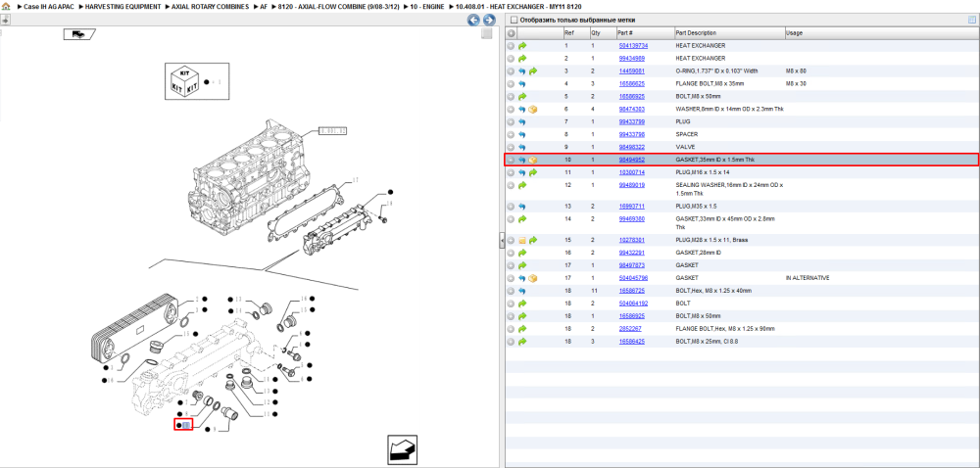Click green arrow in BOLT ref 5 row

point(522,97)
